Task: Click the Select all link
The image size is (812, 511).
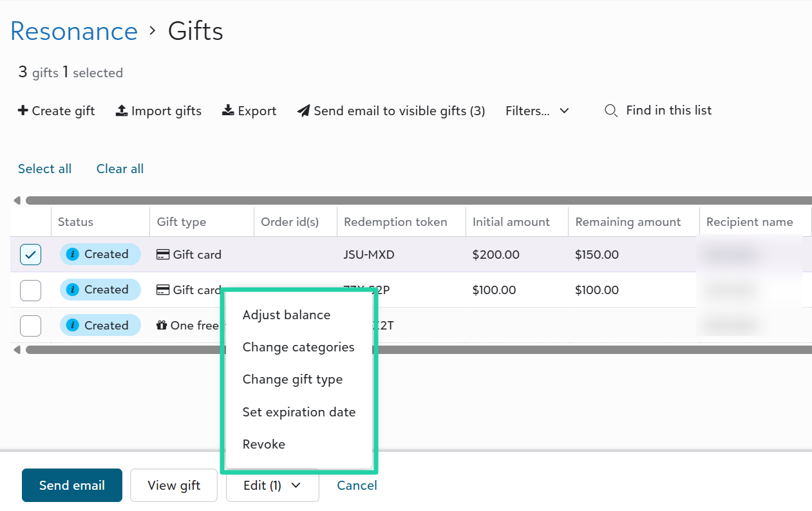Action: (45, 169)
